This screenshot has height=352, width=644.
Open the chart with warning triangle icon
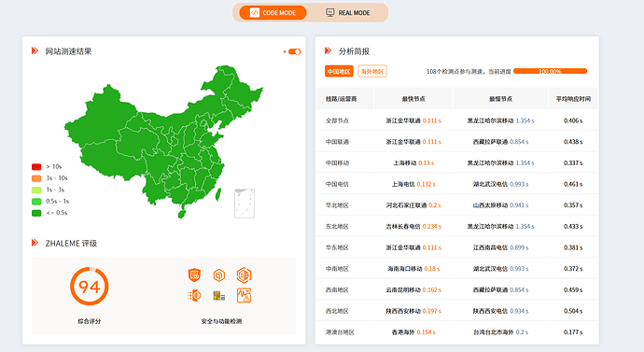tap(244, 295)
